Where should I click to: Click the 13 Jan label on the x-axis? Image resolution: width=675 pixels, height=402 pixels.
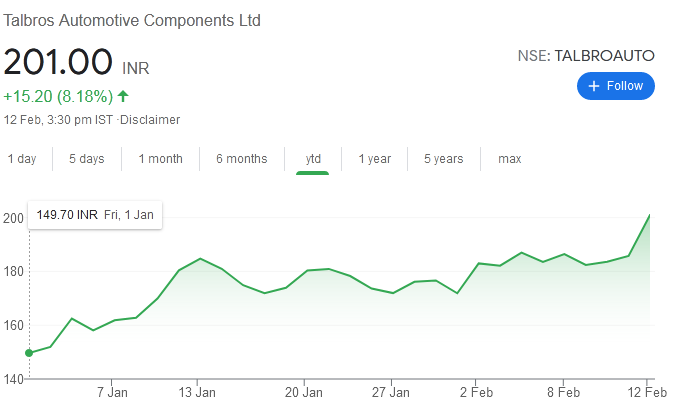[x=197, y=390]
